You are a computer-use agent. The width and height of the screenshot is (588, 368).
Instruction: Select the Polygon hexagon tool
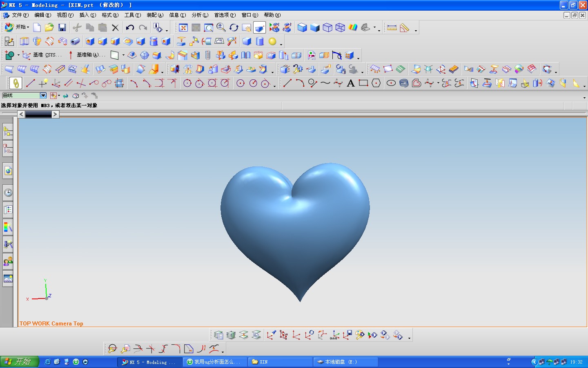coord(376,83)
